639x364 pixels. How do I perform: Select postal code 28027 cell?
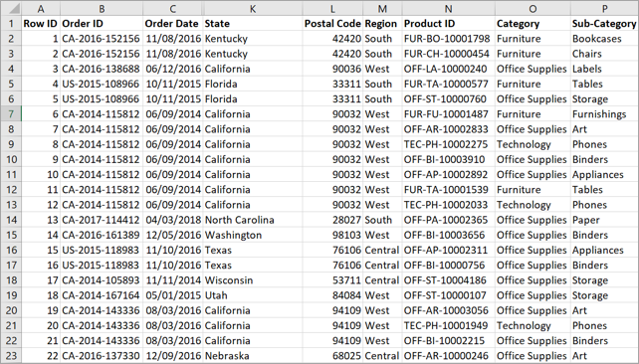[x=332, y=220]
